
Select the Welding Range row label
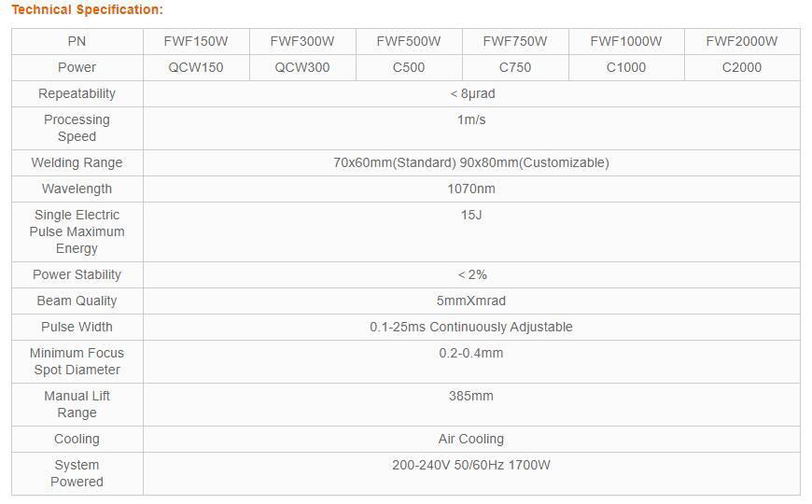[x=77, y=162]
